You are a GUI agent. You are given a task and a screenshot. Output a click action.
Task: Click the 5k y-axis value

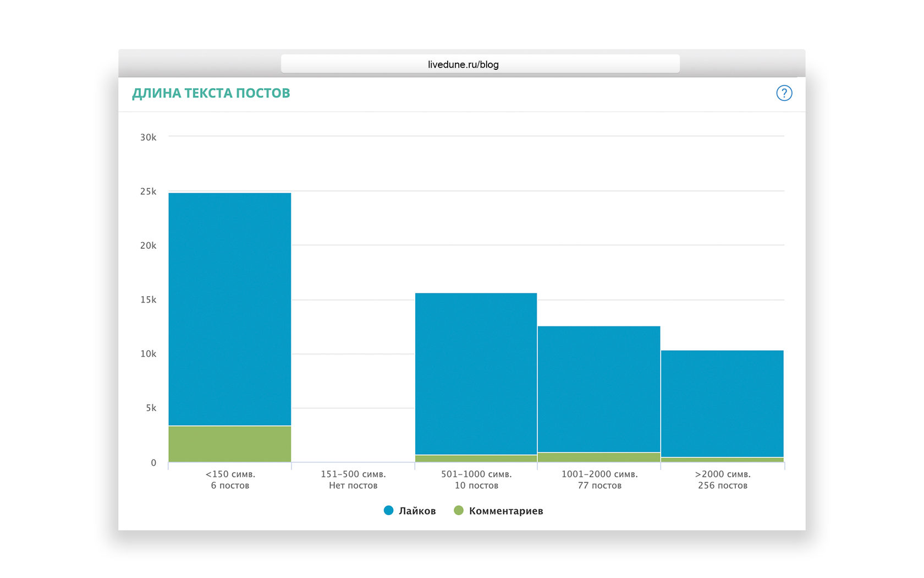(151, 408)
